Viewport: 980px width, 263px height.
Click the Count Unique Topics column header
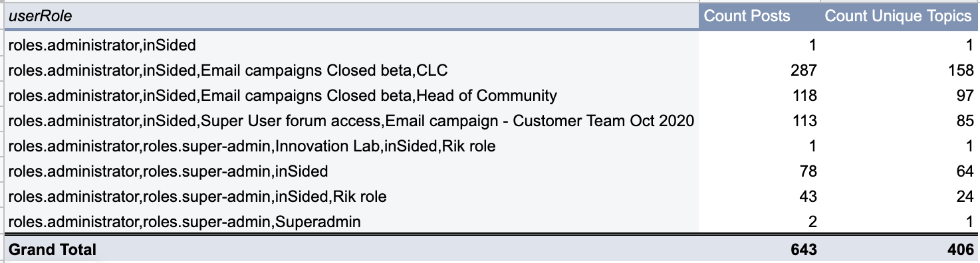[899, 16]
